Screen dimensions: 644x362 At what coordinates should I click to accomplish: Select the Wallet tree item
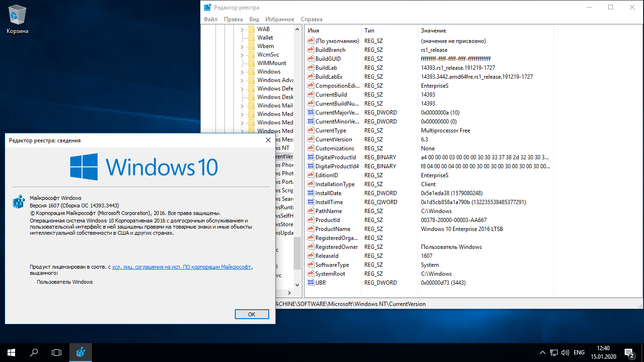pyautogui.click(x=265, y=37)
